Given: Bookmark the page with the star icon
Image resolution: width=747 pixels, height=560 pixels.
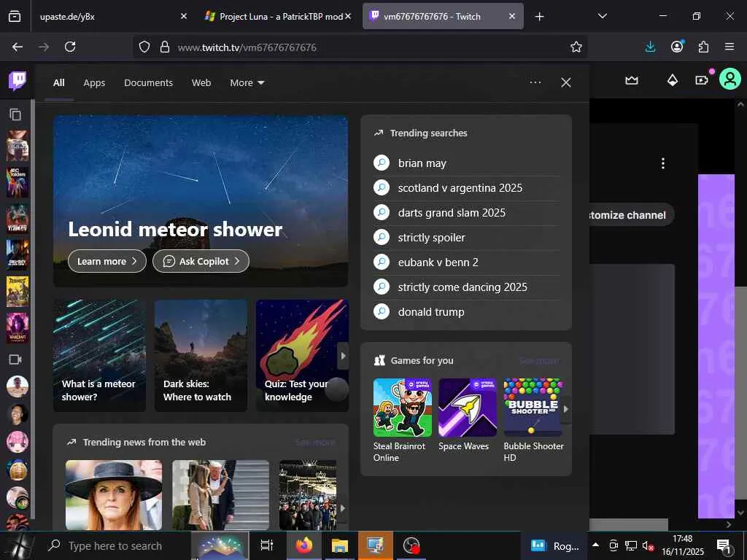Looking at the screenshot, I should 576,47.
